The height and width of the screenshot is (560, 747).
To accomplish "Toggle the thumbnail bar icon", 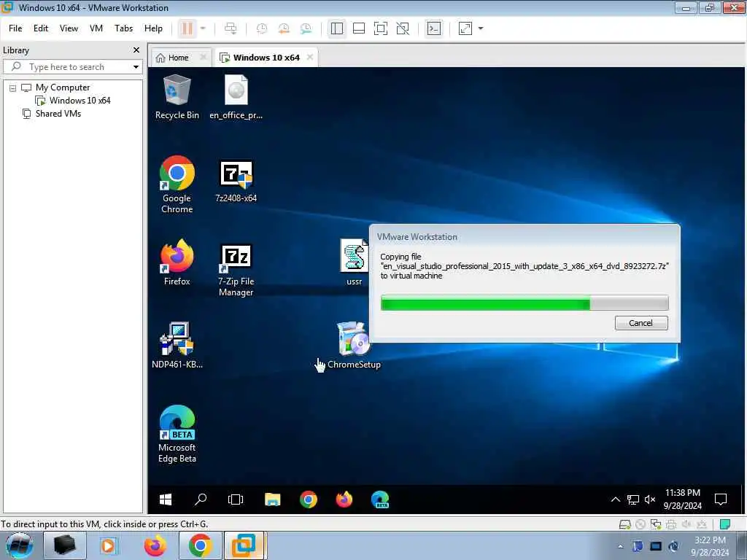I will [x=359, y=28].
